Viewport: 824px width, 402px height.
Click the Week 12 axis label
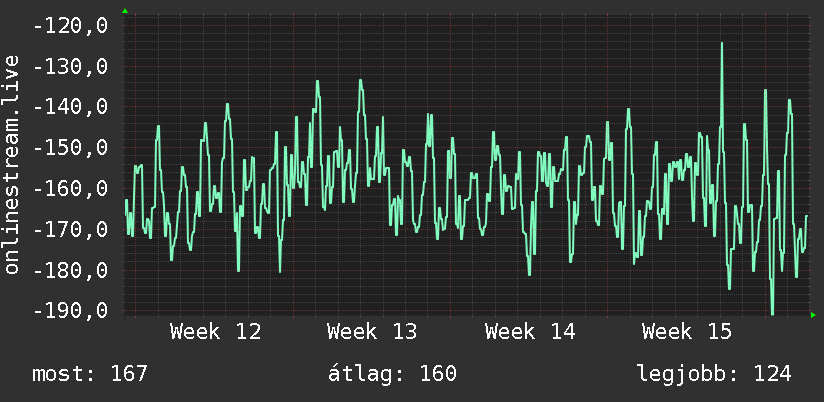215,332
